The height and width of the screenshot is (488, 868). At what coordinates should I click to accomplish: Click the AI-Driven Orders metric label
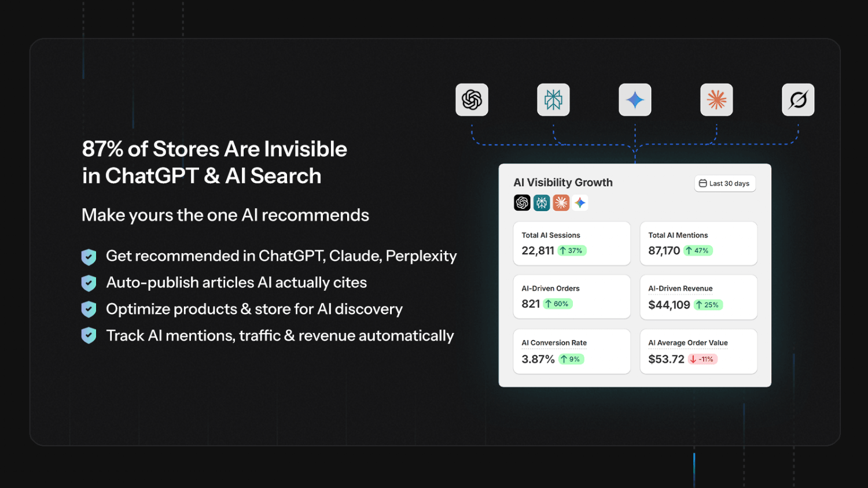click(x=550, y=289)
